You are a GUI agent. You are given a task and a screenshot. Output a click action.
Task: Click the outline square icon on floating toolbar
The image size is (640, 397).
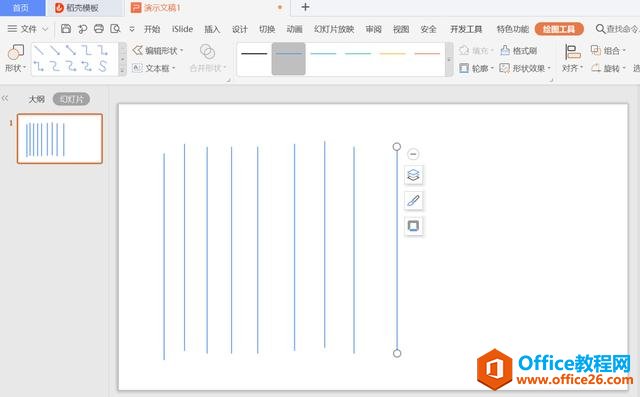pos(413,226)
